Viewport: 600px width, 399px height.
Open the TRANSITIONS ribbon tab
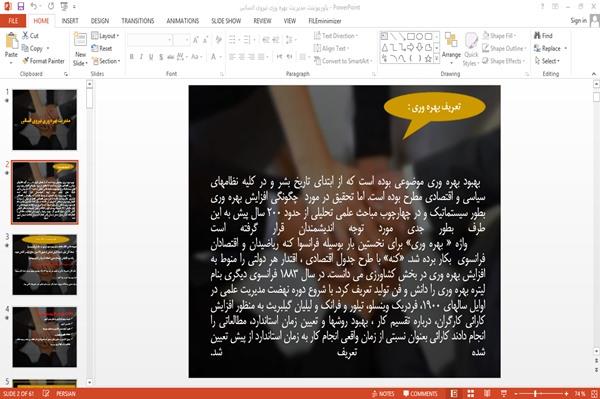pos(138,21)
